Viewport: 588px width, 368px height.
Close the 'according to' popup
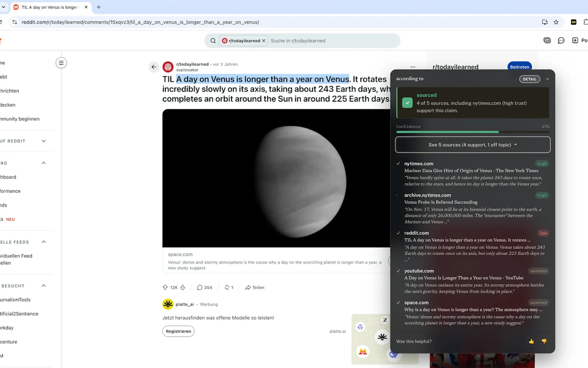(548, 79)
